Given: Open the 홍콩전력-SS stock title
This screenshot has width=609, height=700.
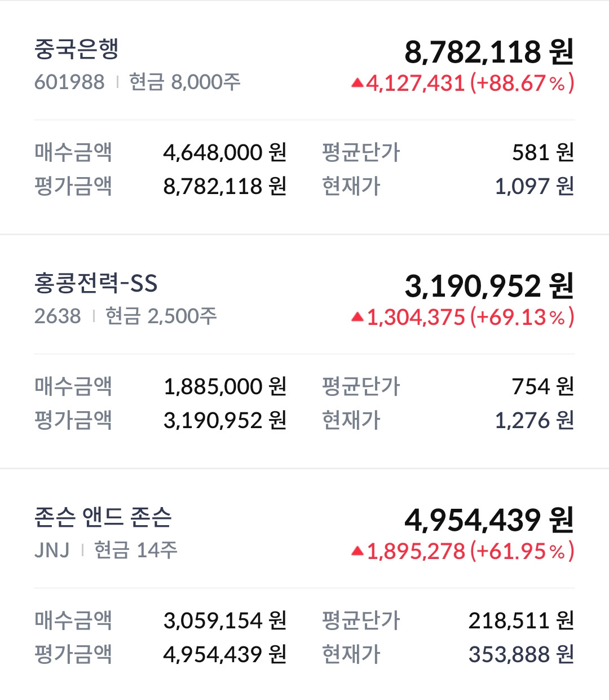Looking at the screenshot, I should point(96,283).
